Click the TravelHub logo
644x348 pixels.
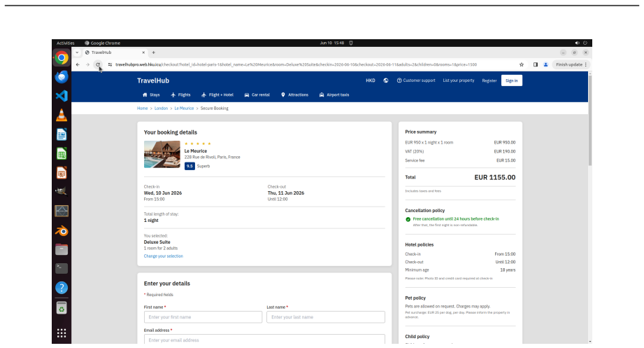pyautogui.click(x=153, y=81)
